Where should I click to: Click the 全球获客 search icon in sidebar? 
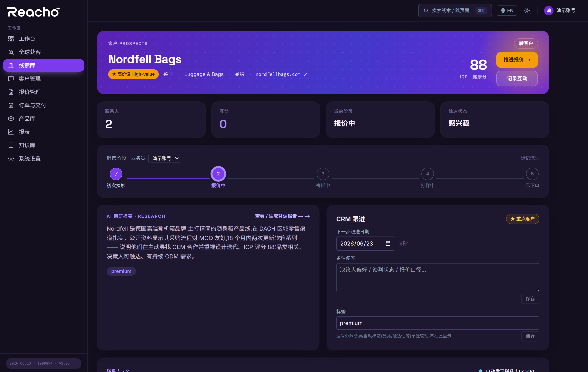11,52
